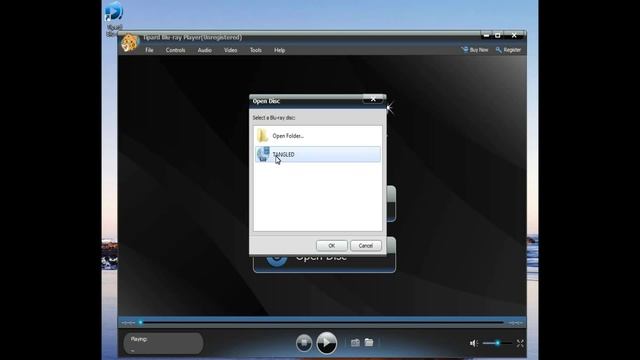Maximize the Blu-ray Player window

(498, 36)
